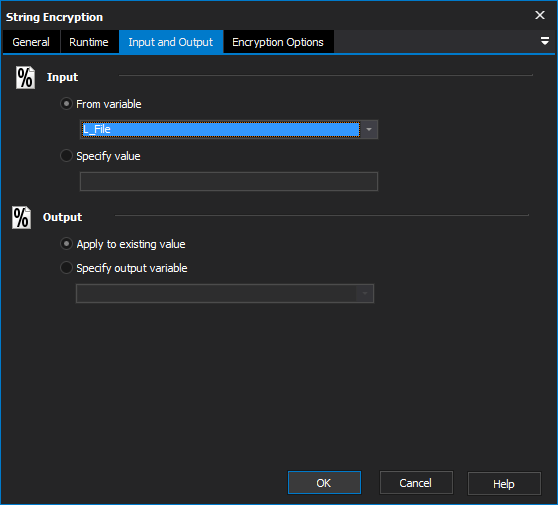This screenshot has width=558, height=505.
Task: Open Help for this dialog
Action: 504,483
